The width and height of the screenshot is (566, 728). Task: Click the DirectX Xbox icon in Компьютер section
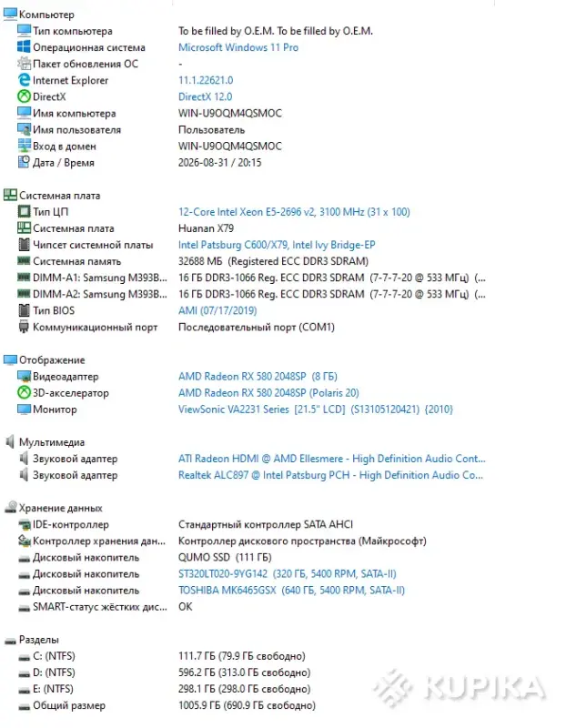[24, 96]
